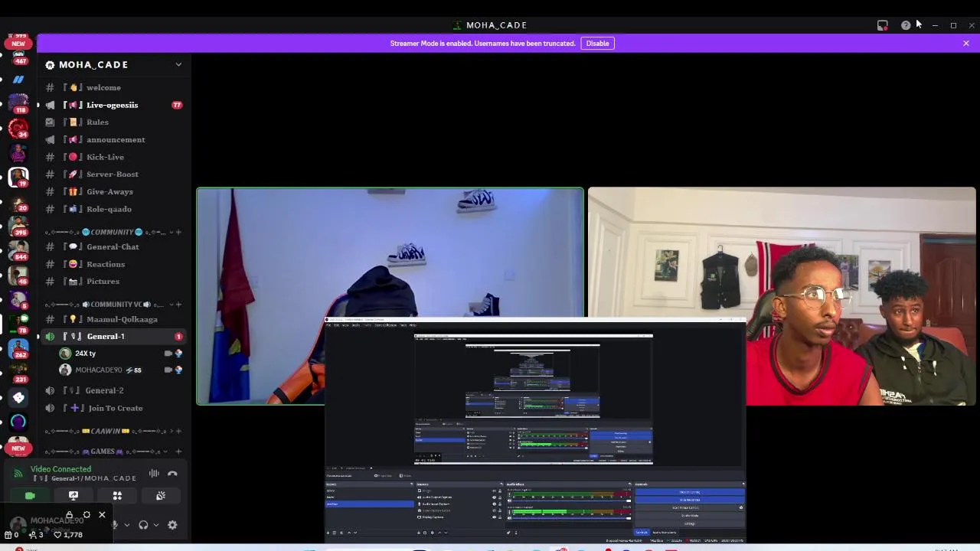
Task: Open headphone output options arrow
Action: pyautogui.click(x=156, y=525)
